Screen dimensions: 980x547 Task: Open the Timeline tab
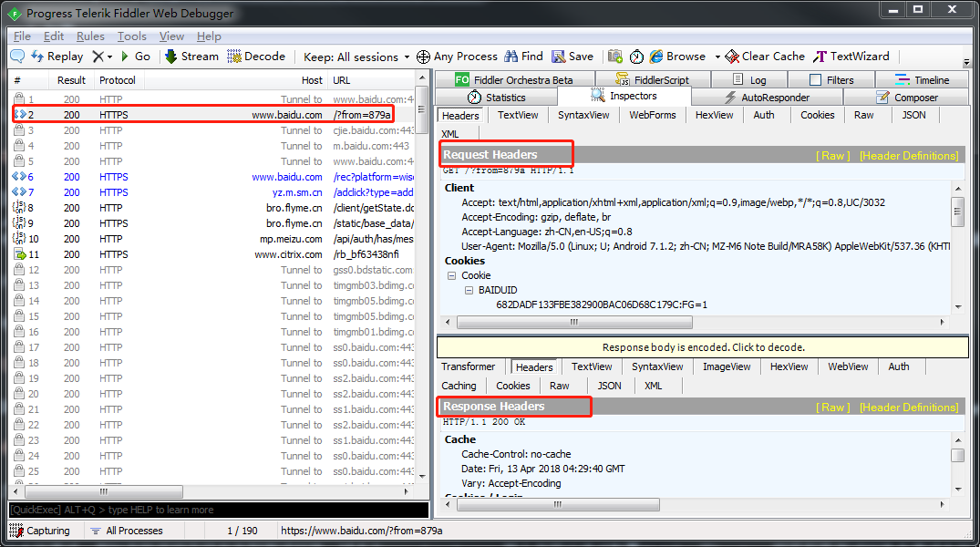click(922, 79)
